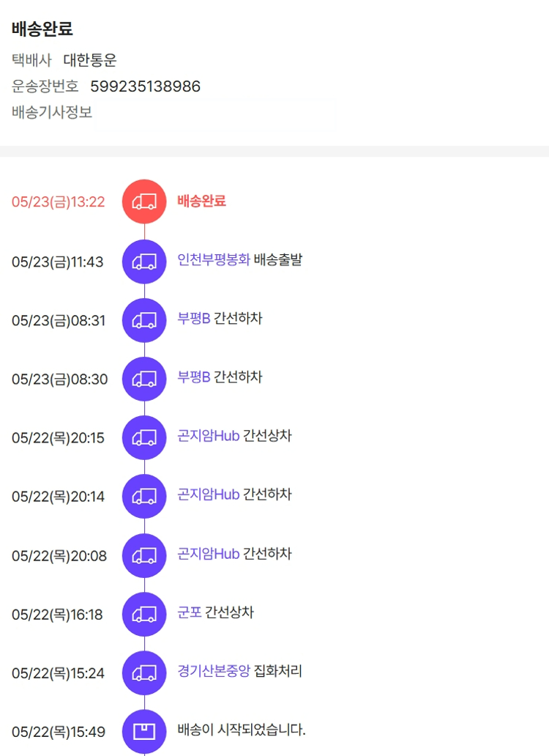Click the package box icon for 배송이 시작되었습니다
Image resolution: width=549 pixels, height=756 pixels.
144,731
